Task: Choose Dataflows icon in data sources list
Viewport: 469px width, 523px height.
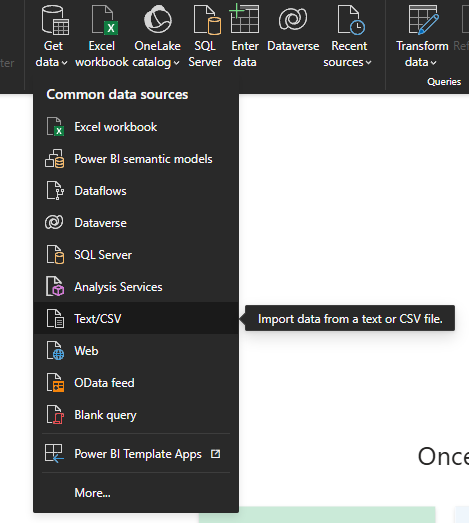Action: (x=55, y=191)
